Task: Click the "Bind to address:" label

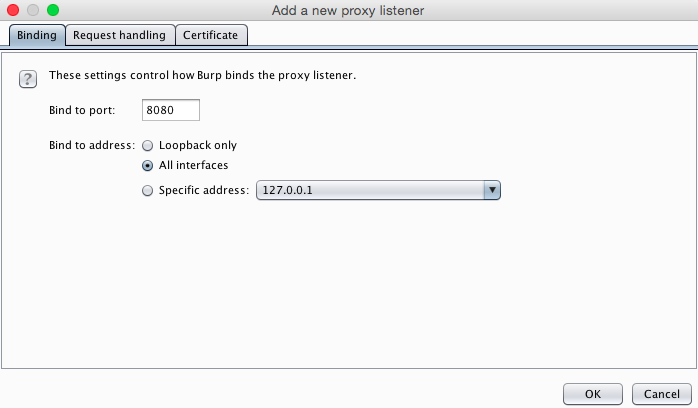Action: tap(92, 145)
